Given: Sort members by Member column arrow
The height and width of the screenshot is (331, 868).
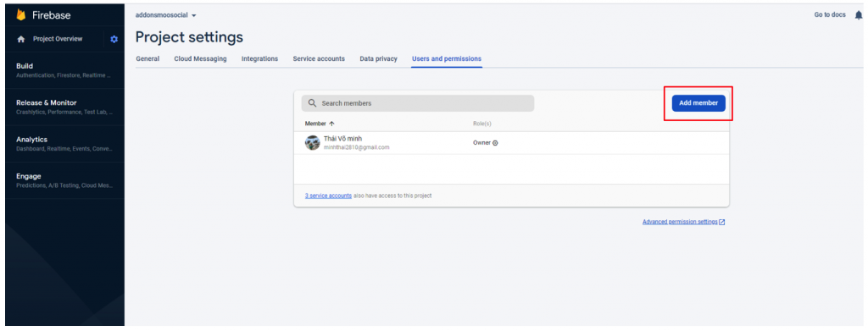Looking at the screenshot, I should pyautogui.click(x=331, y=124).
